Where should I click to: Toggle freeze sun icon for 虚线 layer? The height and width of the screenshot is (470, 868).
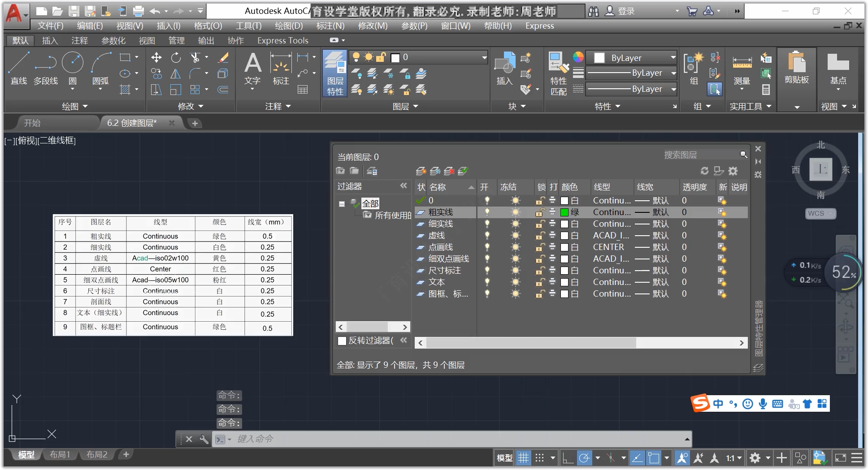click(516, 235)
